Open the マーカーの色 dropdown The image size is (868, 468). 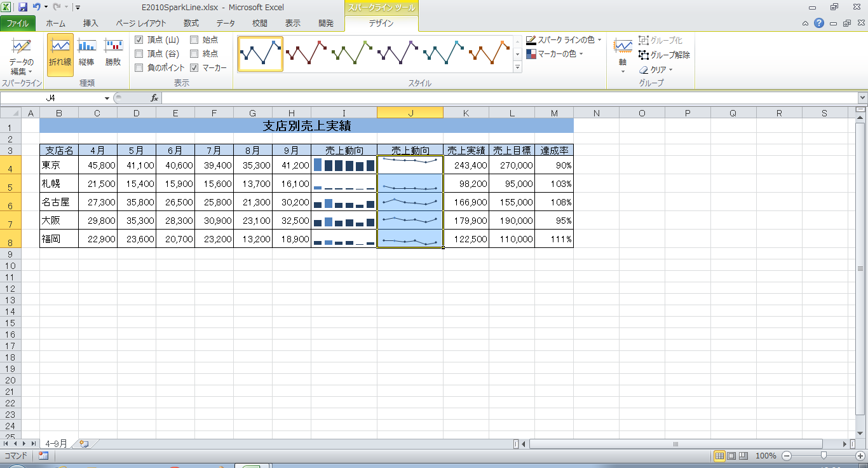[581, 54]
